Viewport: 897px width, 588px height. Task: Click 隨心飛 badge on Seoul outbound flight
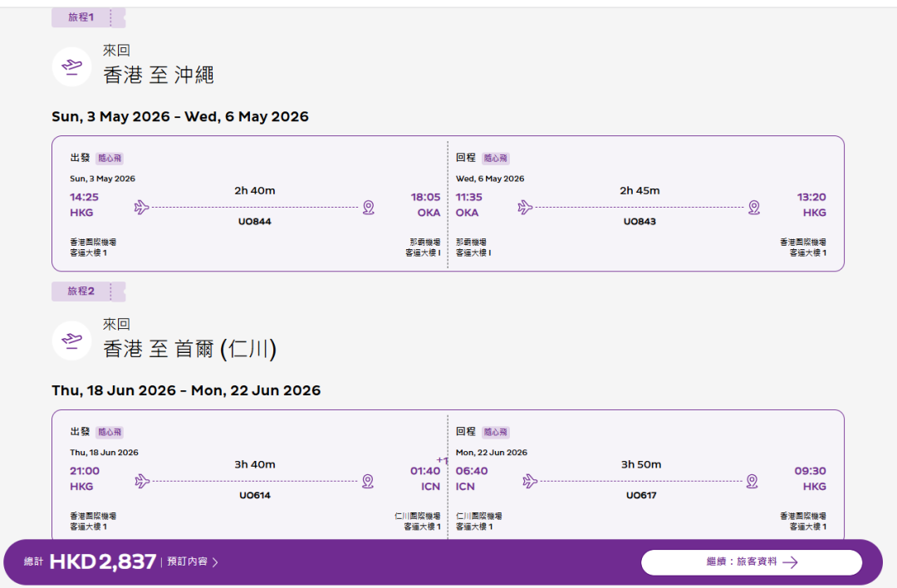point(110,433)
